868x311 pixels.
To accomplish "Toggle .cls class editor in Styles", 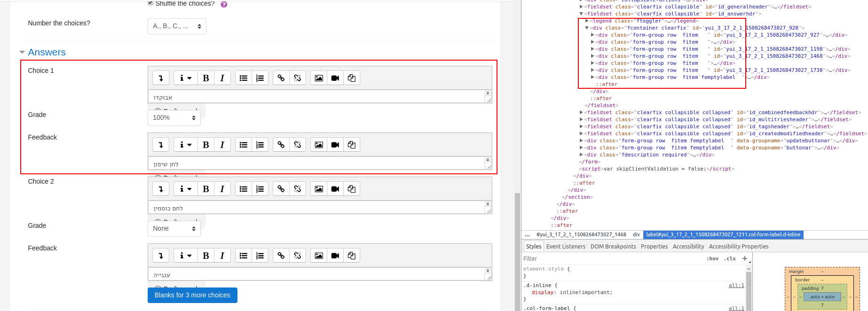I will click(x=730, y=258).
